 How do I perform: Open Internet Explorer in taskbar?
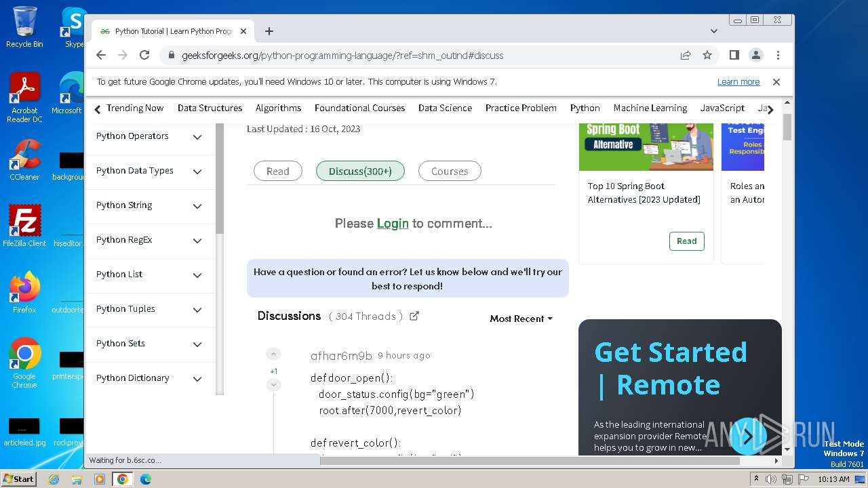54,479
